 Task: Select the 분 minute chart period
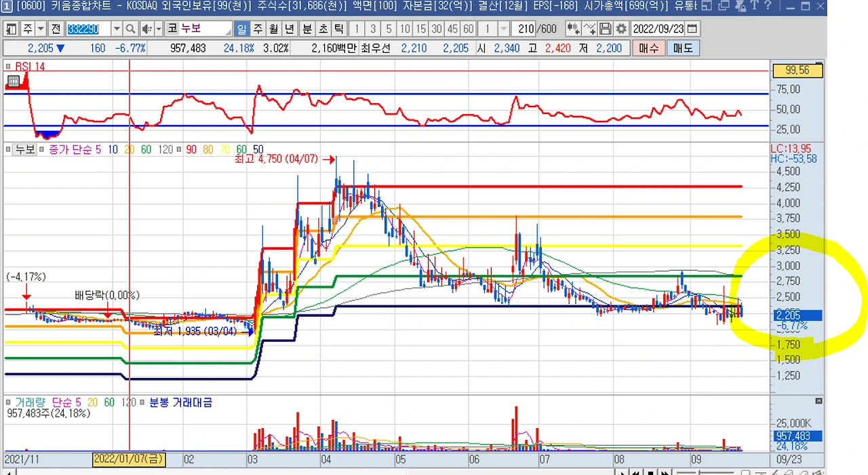click(307, 29)
